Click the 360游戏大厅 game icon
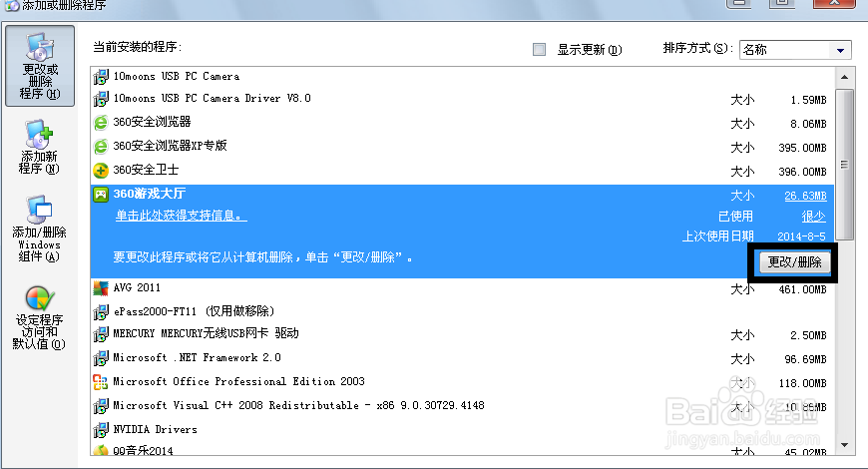 click(101, 195)
